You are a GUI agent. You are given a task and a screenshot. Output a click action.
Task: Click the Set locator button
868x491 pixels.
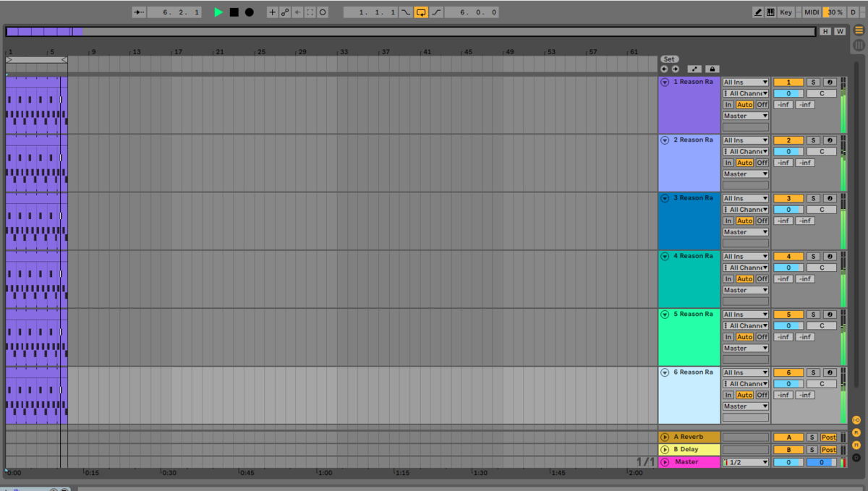click(669, 59)
